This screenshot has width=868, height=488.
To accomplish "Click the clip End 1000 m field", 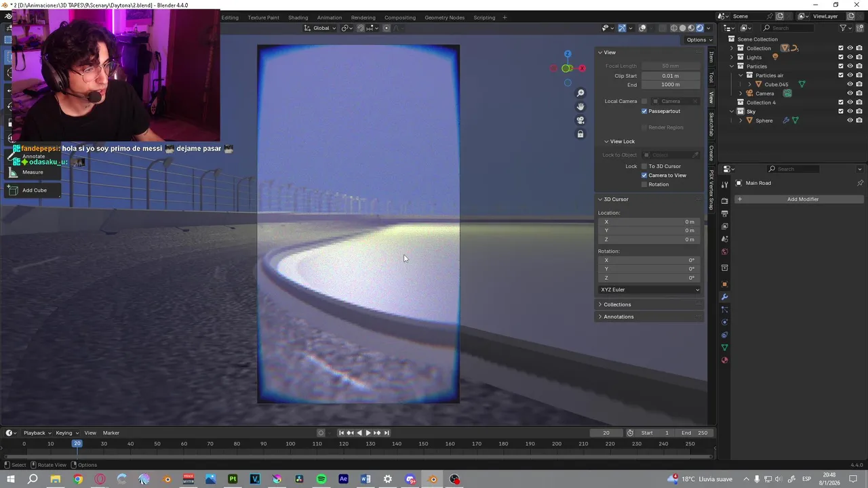I will pyautogui.click(x=671, y=85).
